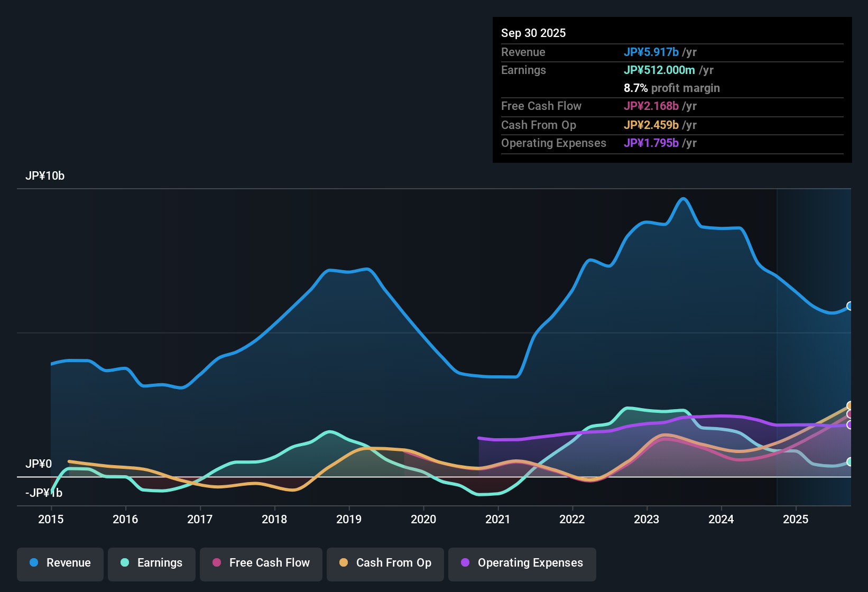Click the Sep 30 2025 tooltip header
This screenshot has height=592, width=868.
pyautogui.click(x=533, y=33)
